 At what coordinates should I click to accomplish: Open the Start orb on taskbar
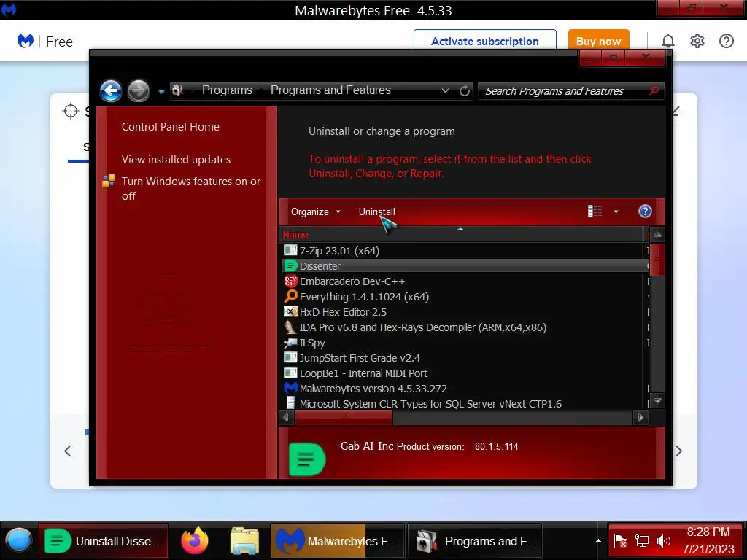(18, 541)
